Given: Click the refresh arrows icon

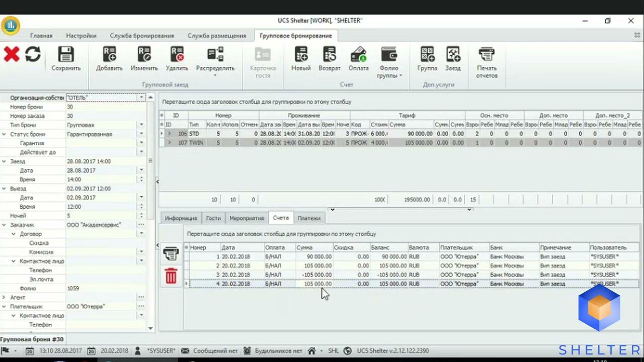Looking at the screenshot, I should tap(33, 54).
